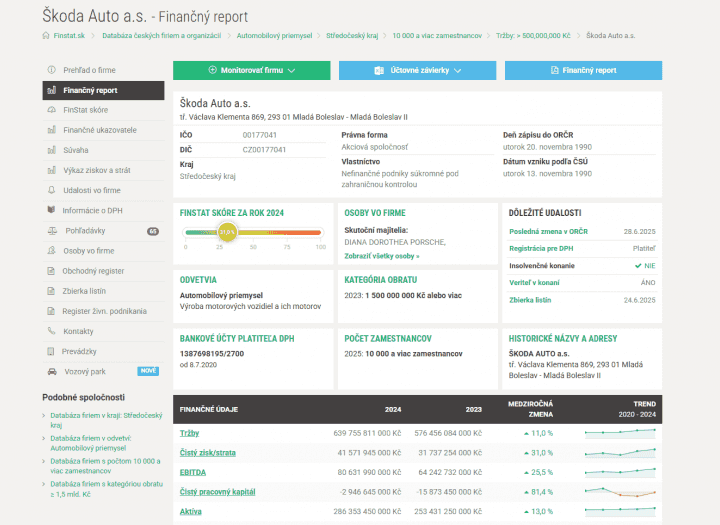
Task: Open Databáza českých firiem a organizácií breadcrumb
Action: 162,36
